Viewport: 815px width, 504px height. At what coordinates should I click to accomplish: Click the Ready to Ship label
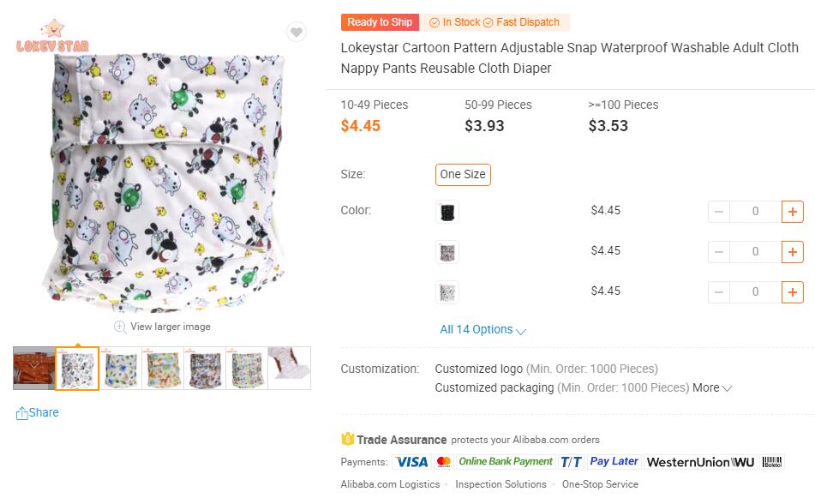tap(379, 21)
